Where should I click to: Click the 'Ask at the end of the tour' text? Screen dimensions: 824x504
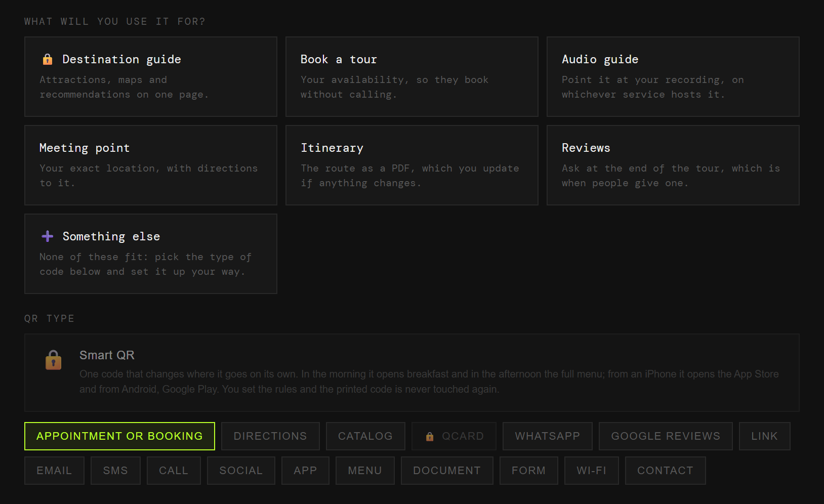671,176
